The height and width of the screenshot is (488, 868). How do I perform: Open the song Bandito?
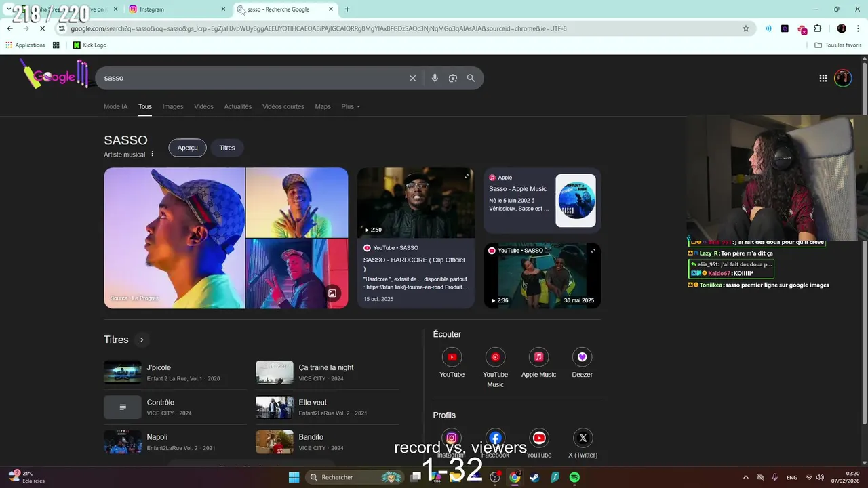(x=327, y=442)
